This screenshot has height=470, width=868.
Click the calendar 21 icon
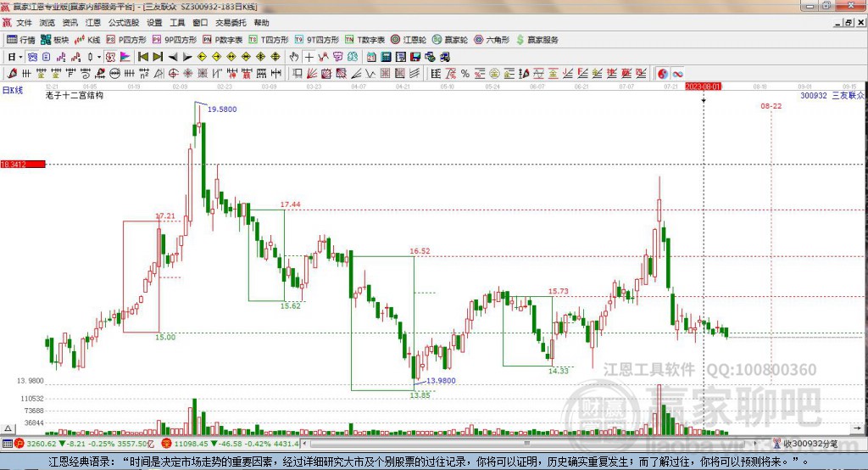[371, 57]
